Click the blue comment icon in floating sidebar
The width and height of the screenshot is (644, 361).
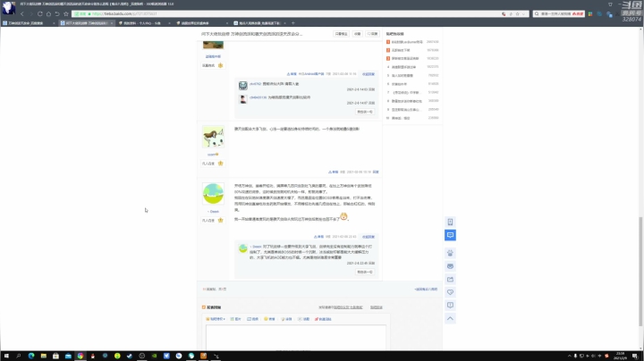pyautogui.click(x=450, y=235)
